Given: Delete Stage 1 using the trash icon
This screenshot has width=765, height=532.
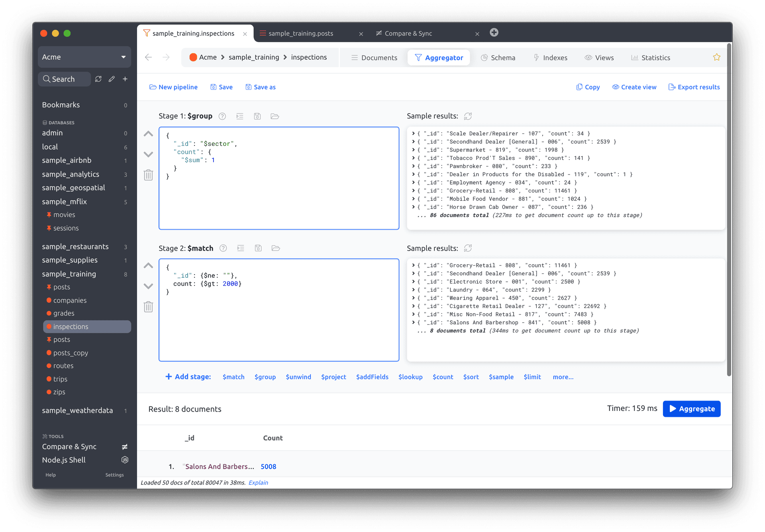Looking at the screenshot, I should (148, 175).
